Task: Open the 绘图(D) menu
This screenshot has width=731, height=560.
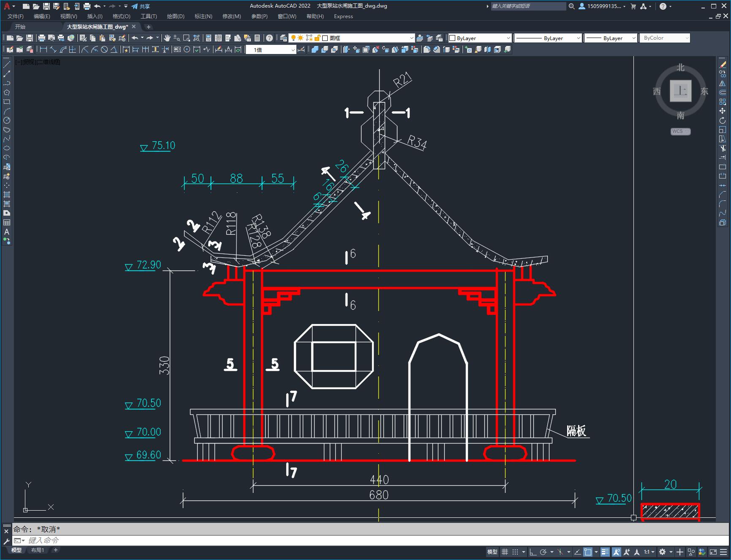Action: [x=176, y=16]
